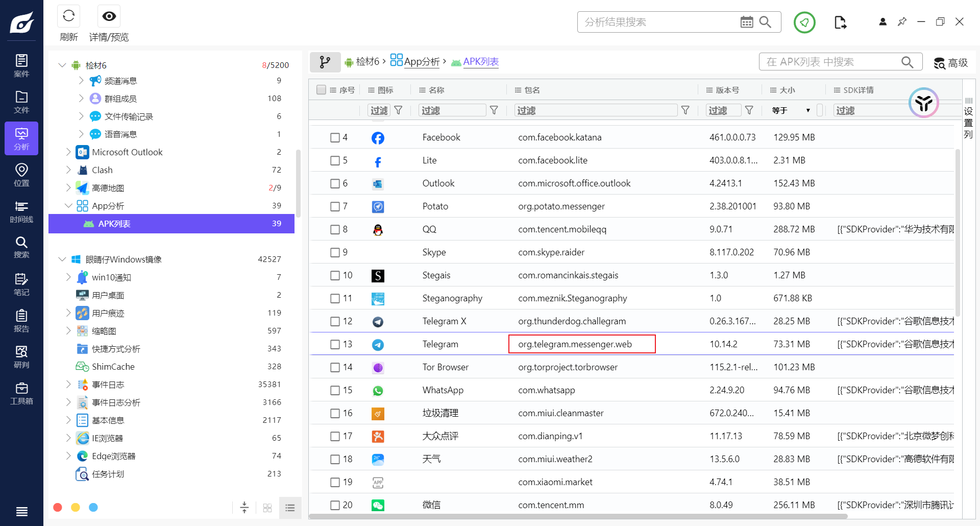The height and width of the screenshot is (526, 980).
Task: Check the box for Stegais row 10
Action: (335, 275)
